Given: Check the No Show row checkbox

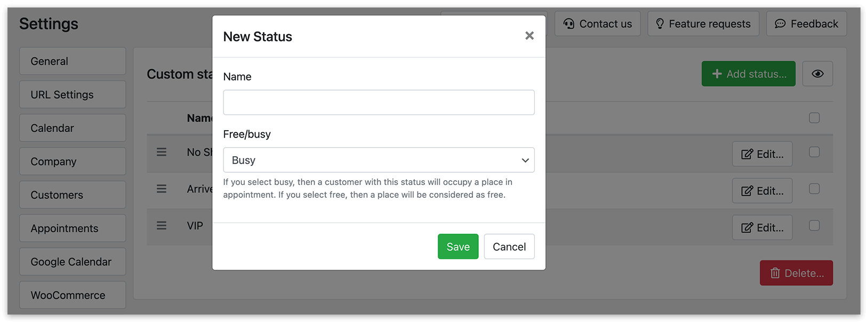Looking at the screenshot, I should coord(814,152).
